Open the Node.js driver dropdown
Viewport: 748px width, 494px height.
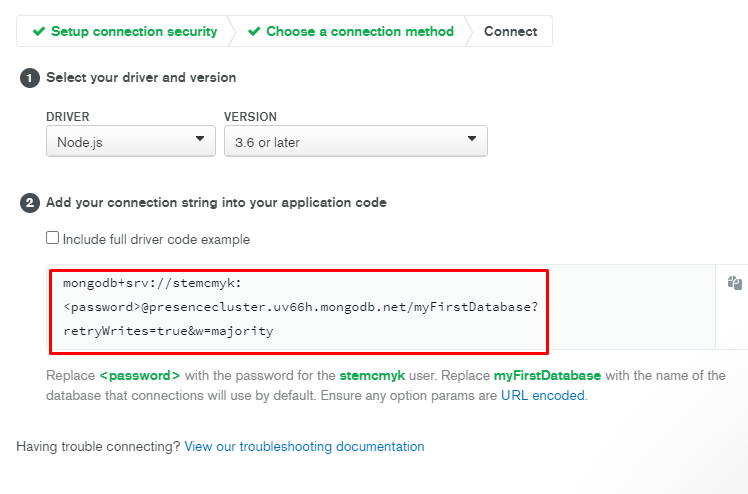131,141
